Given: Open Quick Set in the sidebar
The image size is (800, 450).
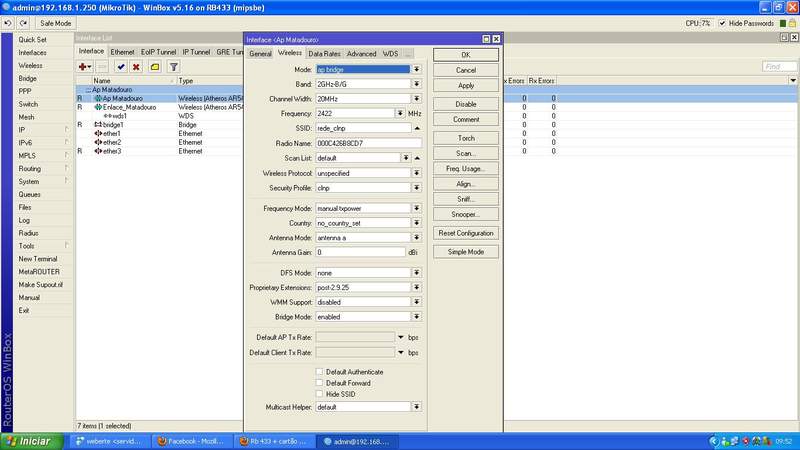Looking at the screenshot, I should pos(32,39).
